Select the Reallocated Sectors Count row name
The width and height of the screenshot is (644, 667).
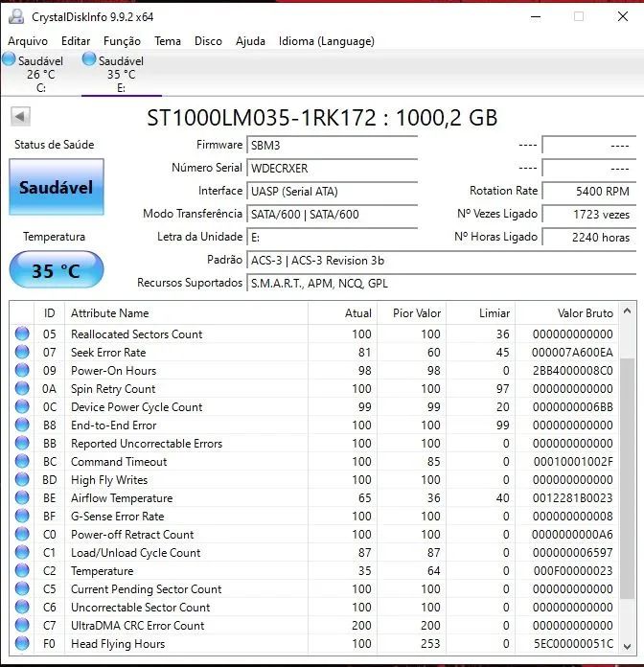tap(136, 333)
